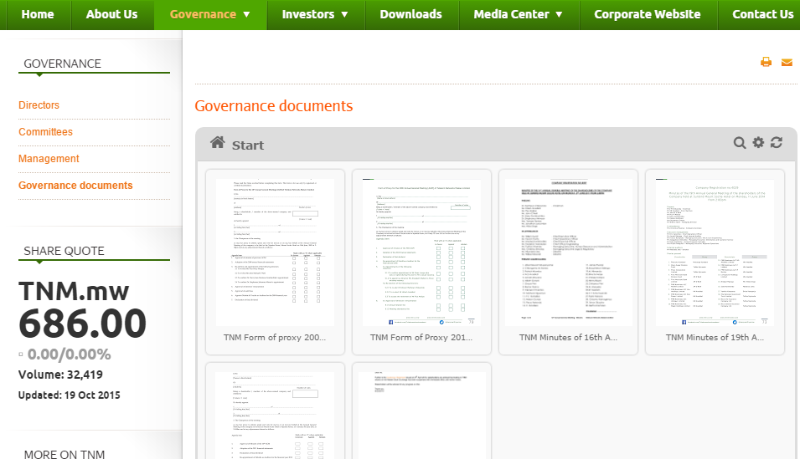The height and width of the screenshot is (459, 800).
Task: Click the email envelope icon
Action: [787, 62]
